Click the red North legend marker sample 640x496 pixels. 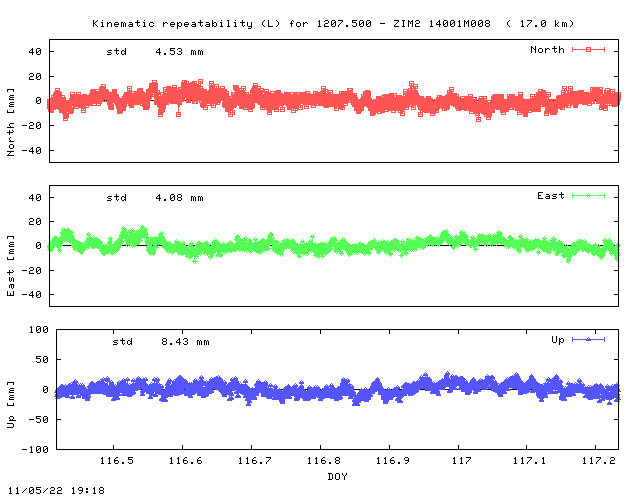[x=588, y=50]
